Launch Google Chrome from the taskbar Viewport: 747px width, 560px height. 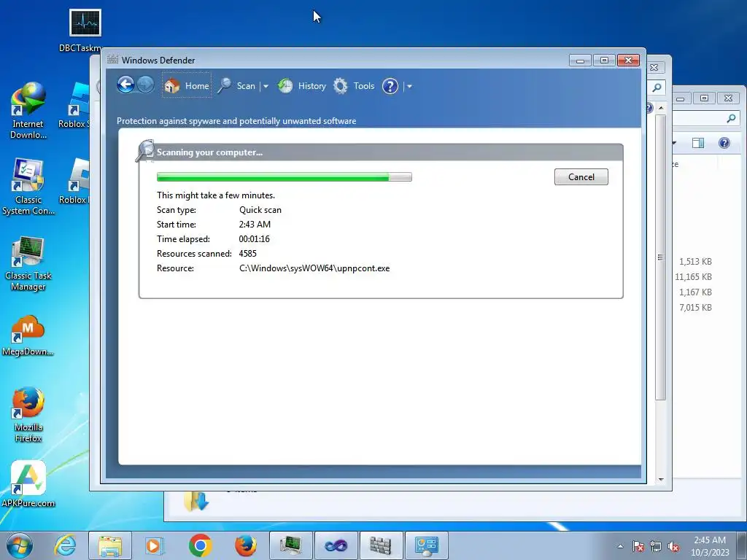tap(200, 545)
